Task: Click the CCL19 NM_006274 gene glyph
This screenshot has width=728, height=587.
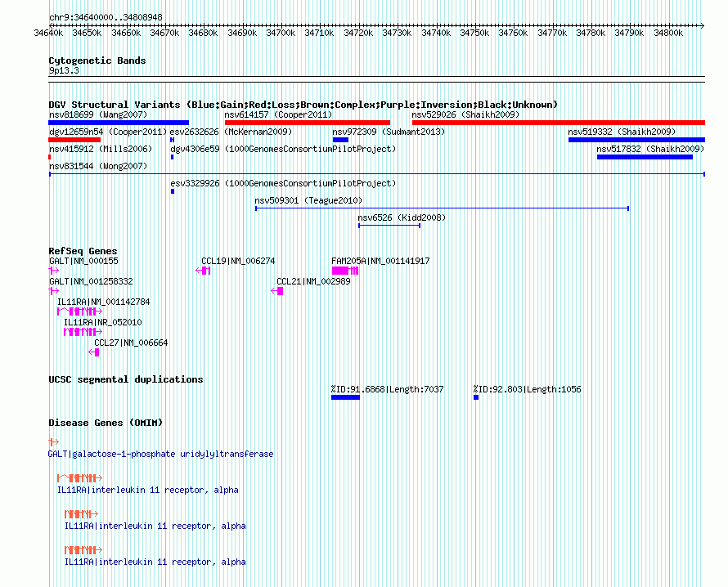Action: coord(203,271)
